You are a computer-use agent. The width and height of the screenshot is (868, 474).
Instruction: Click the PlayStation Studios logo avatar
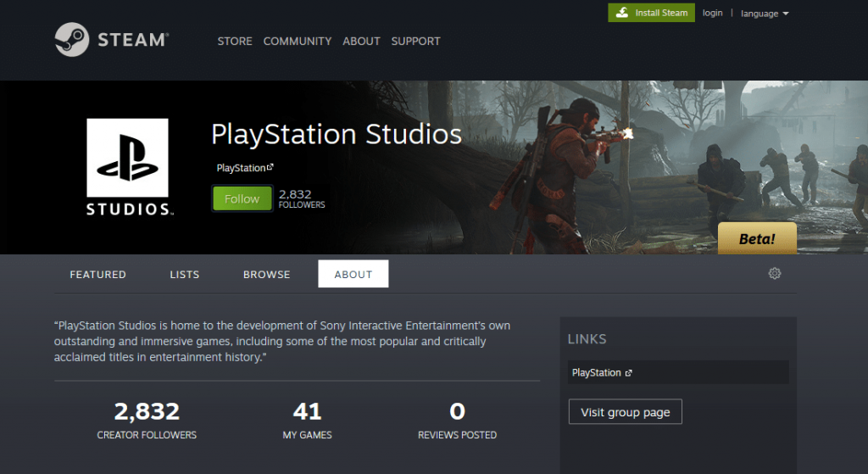pos(128,167)
